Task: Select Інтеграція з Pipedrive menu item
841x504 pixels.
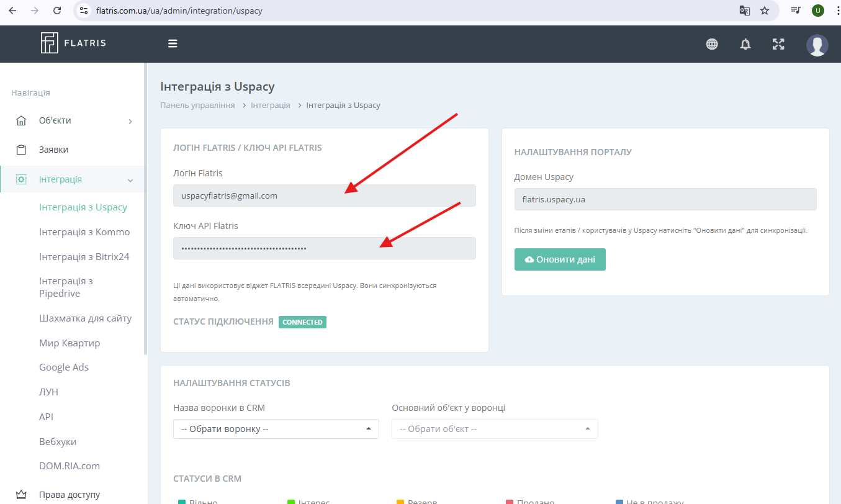Action: (66, 287)
